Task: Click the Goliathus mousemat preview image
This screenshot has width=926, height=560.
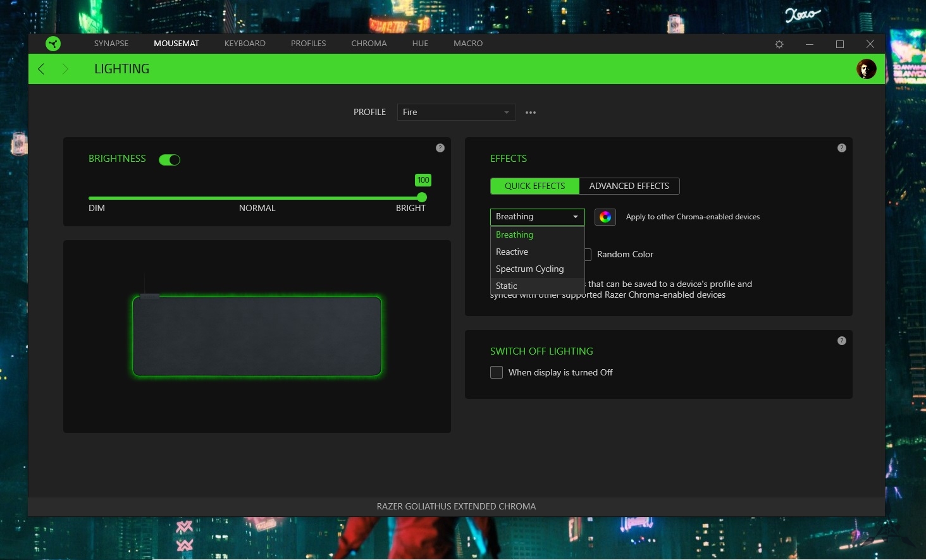Action: pos(257,336)
